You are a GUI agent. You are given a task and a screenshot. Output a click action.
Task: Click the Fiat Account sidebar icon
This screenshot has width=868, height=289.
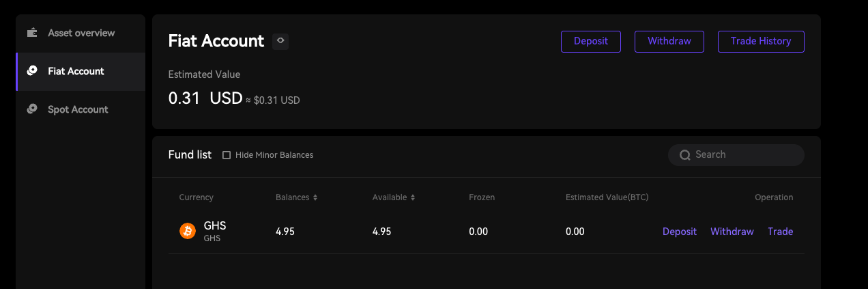pyautogui.click(x=31, y=71)
